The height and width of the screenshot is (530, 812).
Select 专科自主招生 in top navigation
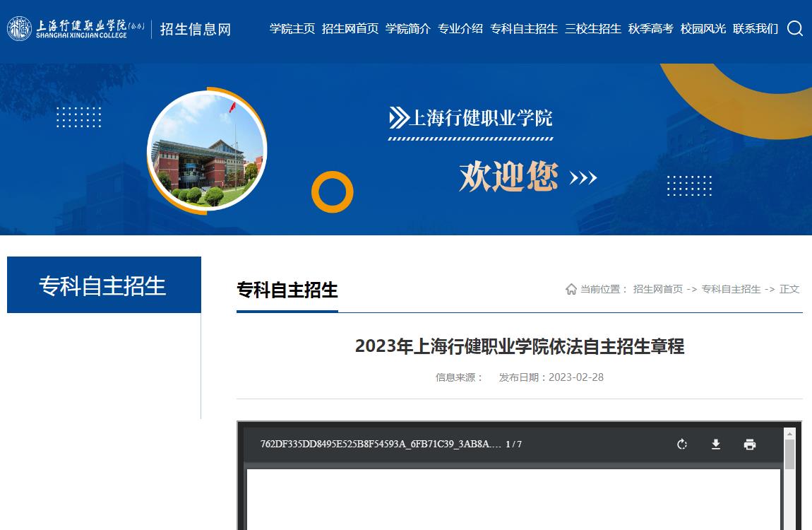click(x=524, y=29)
